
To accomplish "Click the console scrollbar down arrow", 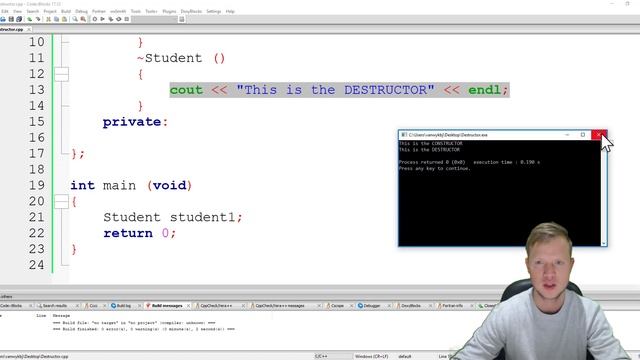I will point(604,243).
